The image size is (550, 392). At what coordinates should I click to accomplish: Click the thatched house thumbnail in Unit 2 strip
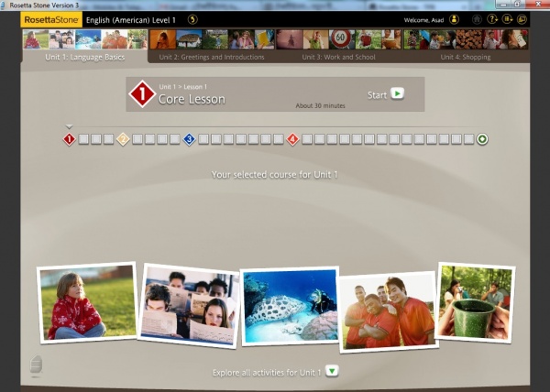189,39
